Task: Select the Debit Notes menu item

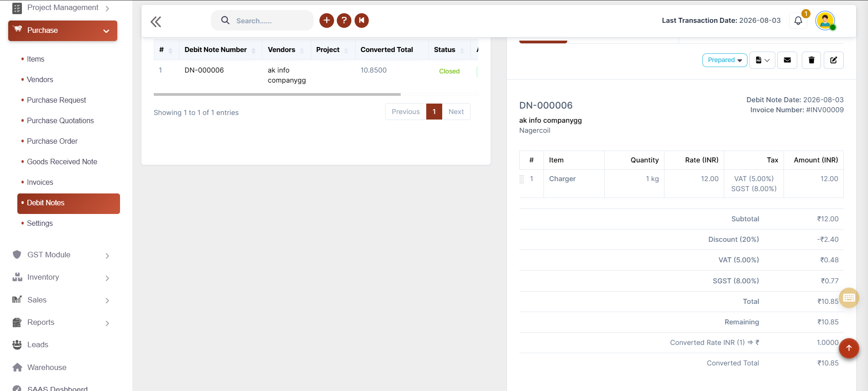Action: 68,203
